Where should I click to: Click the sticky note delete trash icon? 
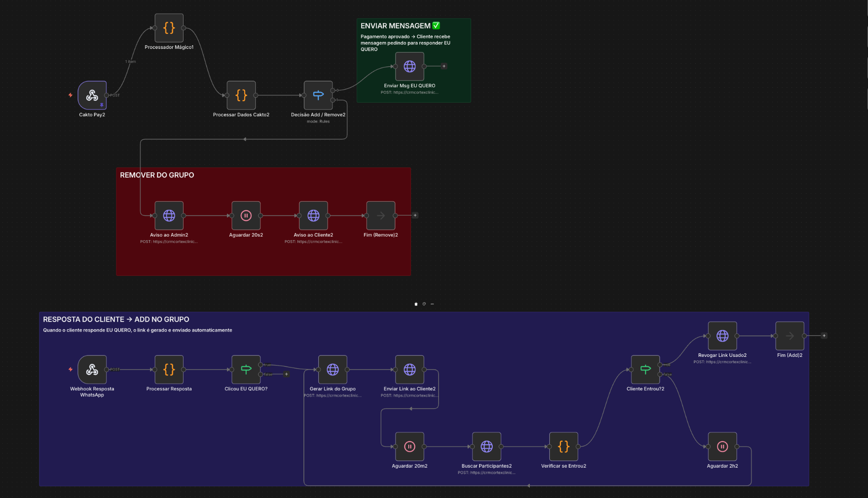416,304
